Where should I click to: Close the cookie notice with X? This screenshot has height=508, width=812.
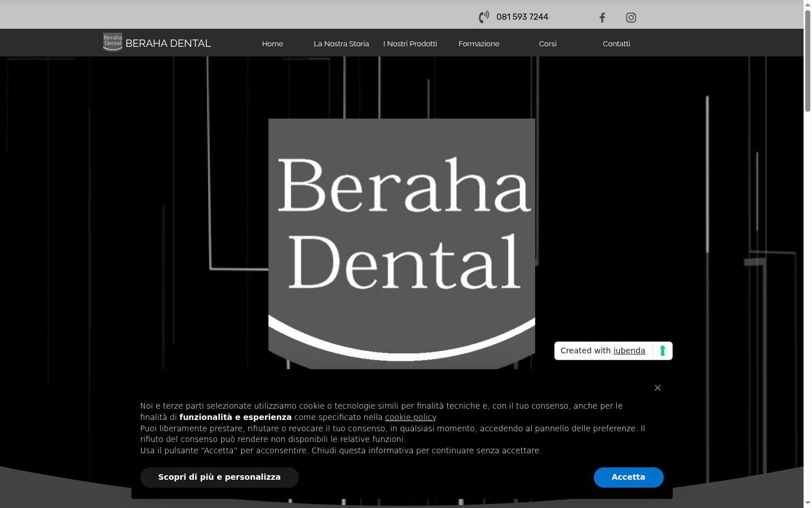pos(657,388)
